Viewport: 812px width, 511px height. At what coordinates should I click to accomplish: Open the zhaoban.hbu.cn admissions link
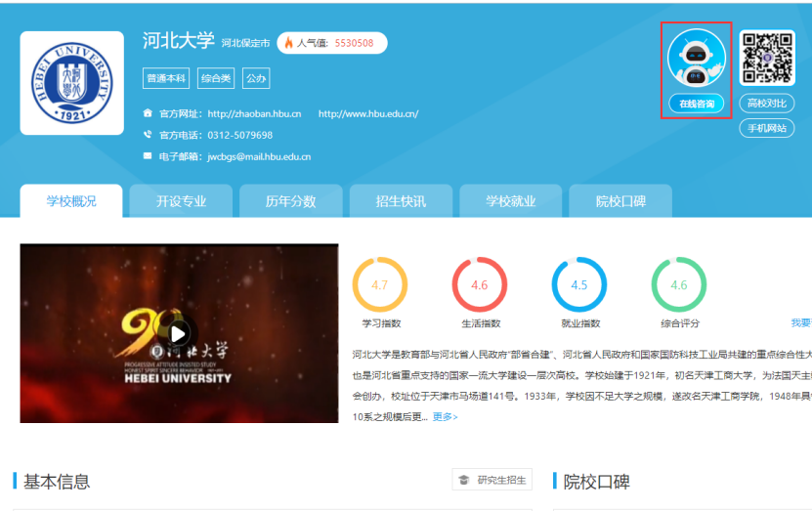point(254,114)
